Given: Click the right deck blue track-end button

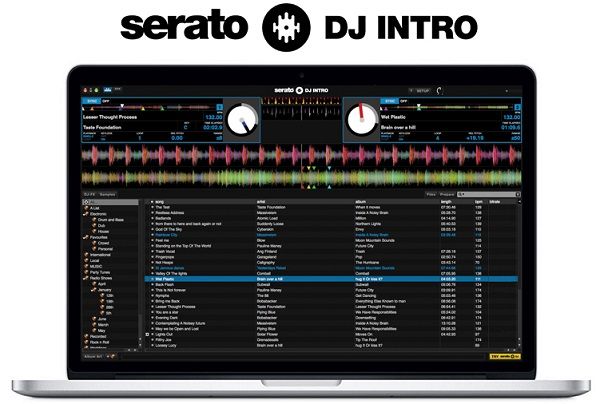Looking at the screenshot, I should click(x=517, y=108).
